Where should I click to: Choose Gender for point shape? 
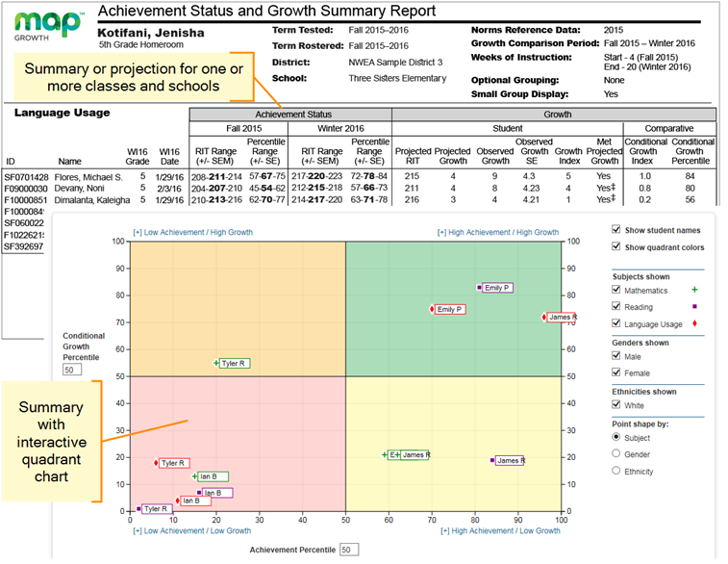pyautogui.click(x=616, y=454)
